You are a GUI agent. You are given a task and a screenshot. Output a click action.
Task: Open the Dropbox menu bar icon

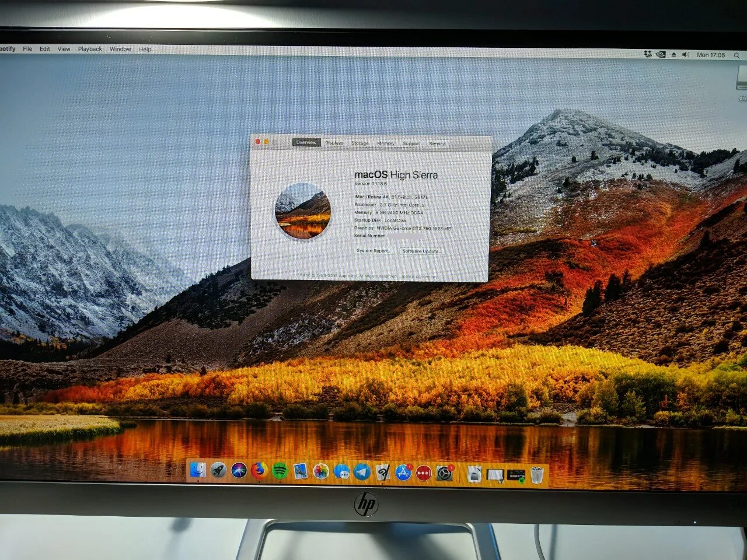[648, 54]
